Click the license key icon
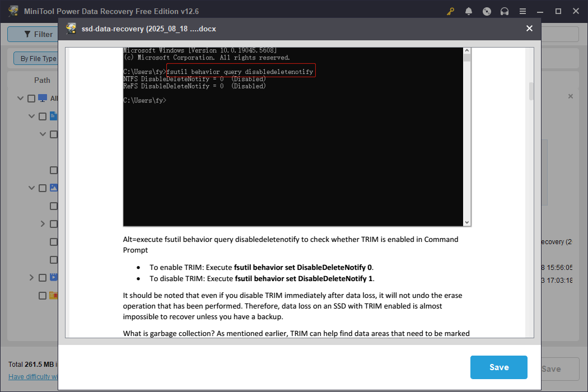This screenshot has height=392, width=588. coord(450,11)
